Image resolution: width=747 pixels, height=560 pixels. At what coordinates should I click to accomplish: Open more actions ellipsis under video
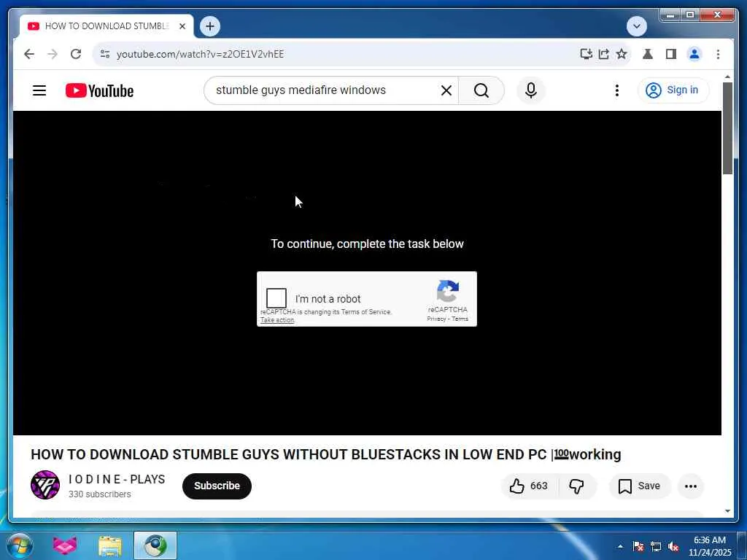(x=690, y=486)
